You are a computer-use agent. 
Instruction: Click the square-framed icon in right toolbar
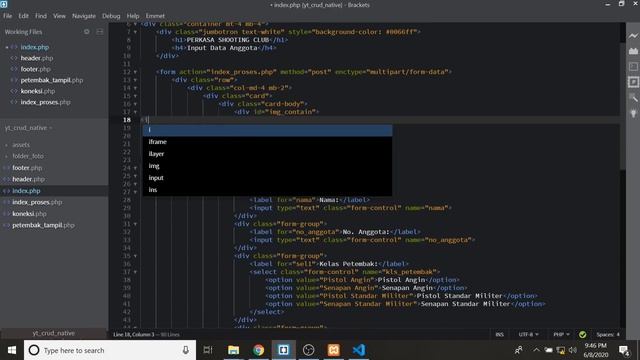(633, 82)
